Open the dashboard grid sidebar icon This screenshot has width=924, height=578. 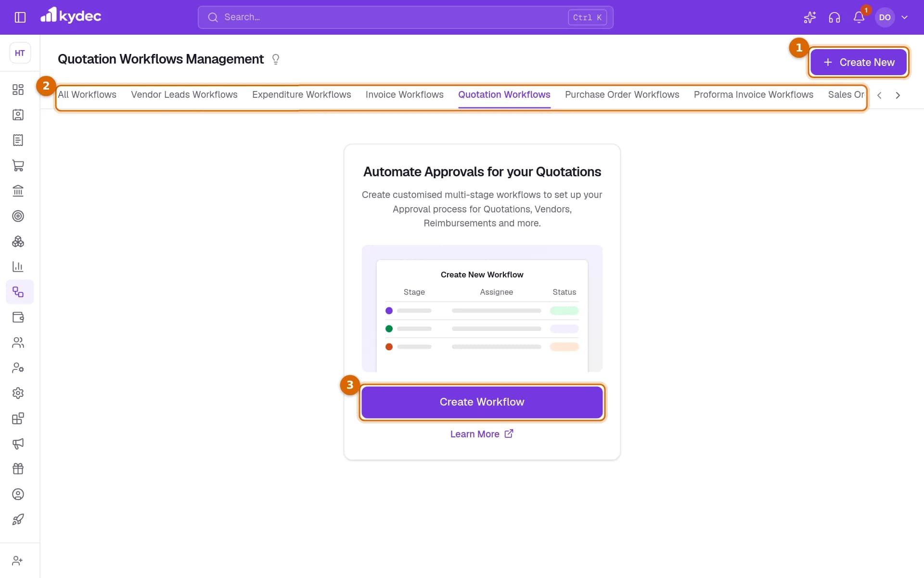18,90
